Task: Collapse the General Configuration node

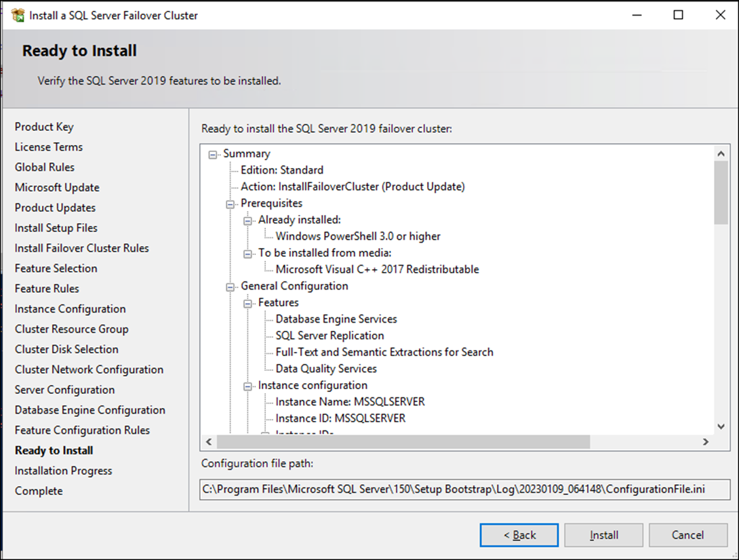Action: [230, 287]
